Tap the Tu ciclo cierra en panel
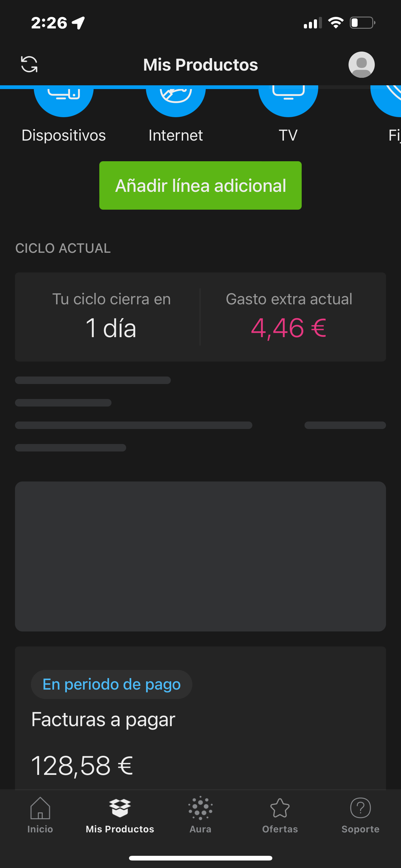 click(x=111, y=317)
